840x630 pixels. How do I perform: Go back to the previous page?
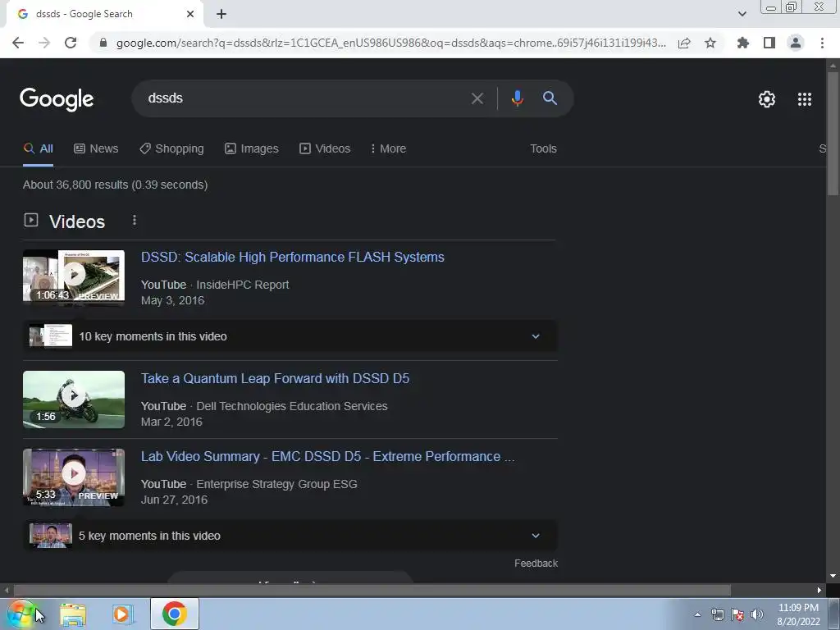[x=18, y=43]
